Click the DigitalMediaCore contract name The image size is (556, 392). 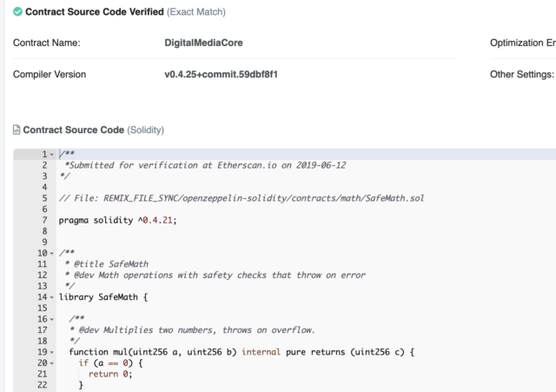[x=203, y=43]
